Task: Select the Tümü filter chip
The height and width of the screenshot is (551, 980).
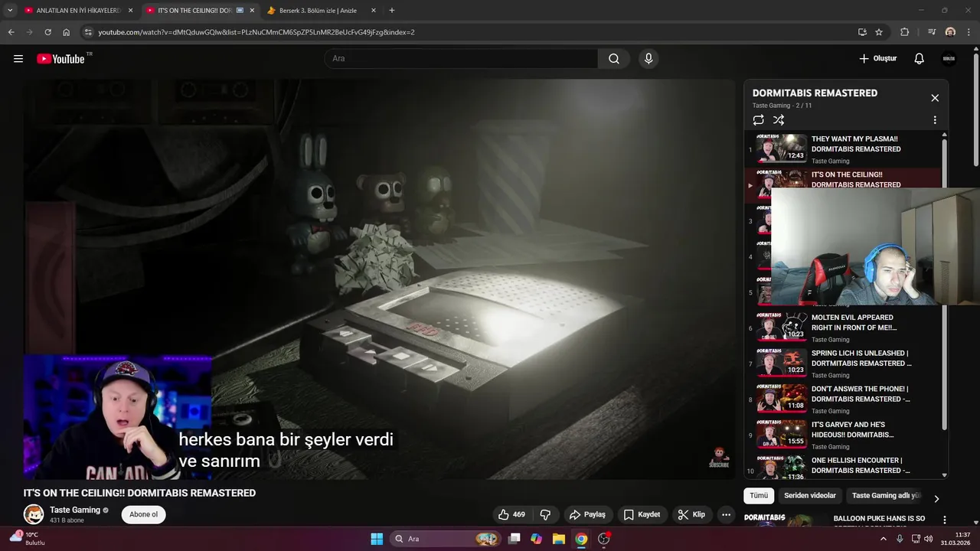Action: click(x=759, y=496)
